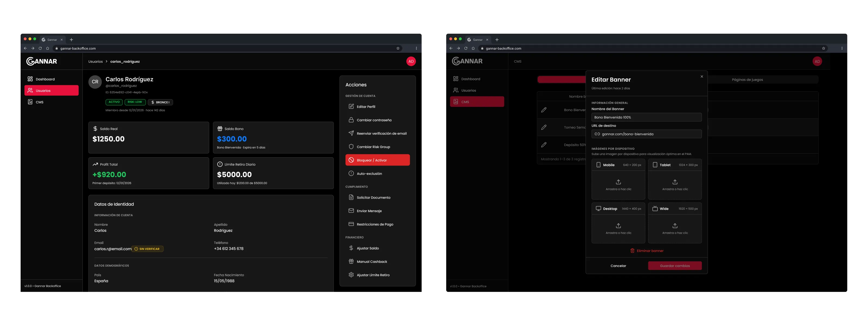Click Solicitar Documento file icon
Image resolution: width=868 pixels, height=326 pixels.
pyautogui.click(x=351, y=198)
